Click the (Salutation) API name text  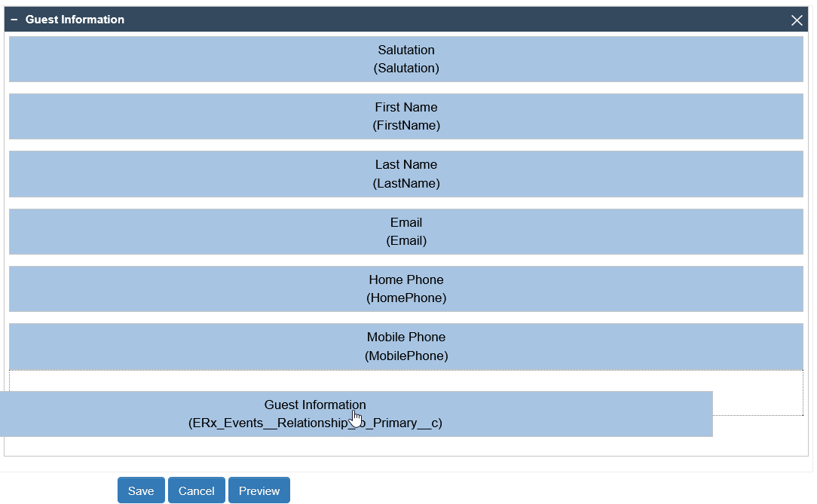click(x=406, y=69)
